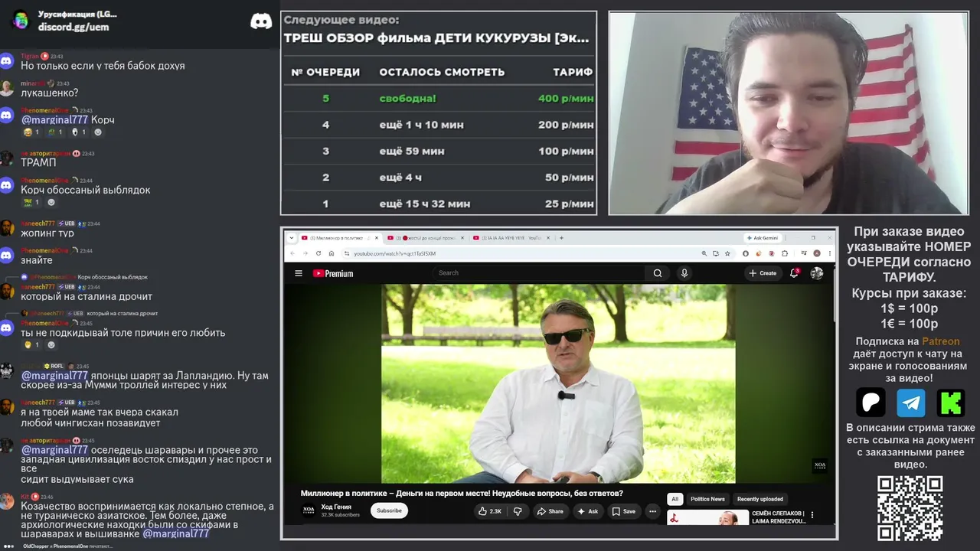Reload the YouTube page

[x=318, y=253]
